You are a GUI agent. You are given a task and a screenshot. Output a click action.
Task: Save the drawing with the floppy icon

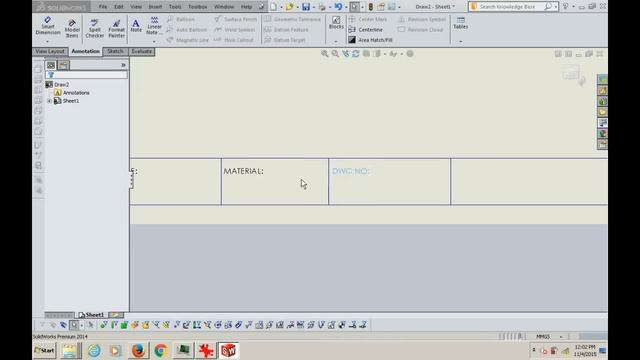[x=306, y=7]
